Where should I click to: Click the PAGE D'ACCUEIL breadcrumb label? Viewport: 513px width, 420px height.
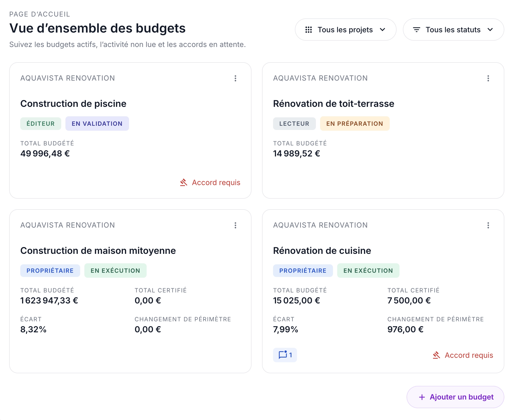[x=39, y=14]
